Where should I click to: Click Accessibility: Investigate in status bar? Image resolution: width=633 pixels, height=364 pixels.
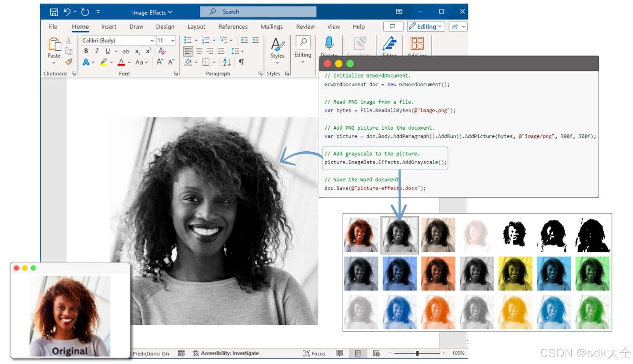[x=226, y=353]
